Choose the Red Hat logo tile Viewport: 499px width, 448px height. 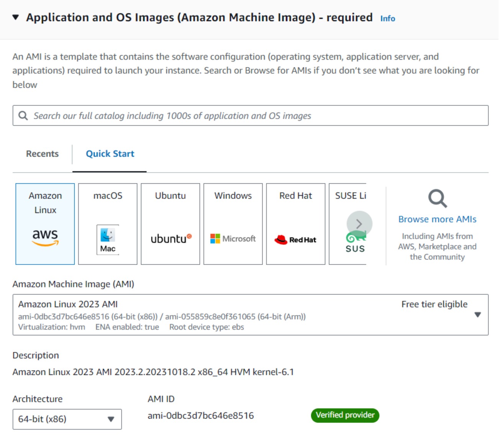(x=295, y=224)
